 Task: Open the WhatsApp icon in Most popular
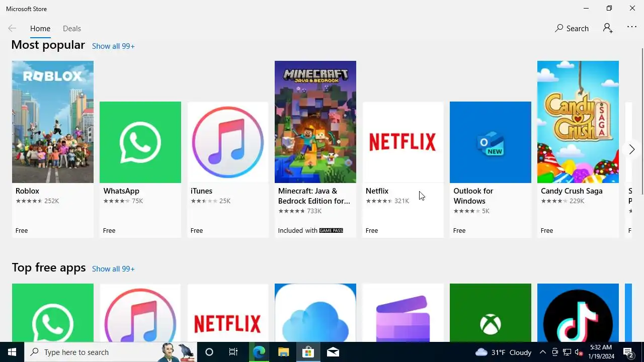[140, 142]
